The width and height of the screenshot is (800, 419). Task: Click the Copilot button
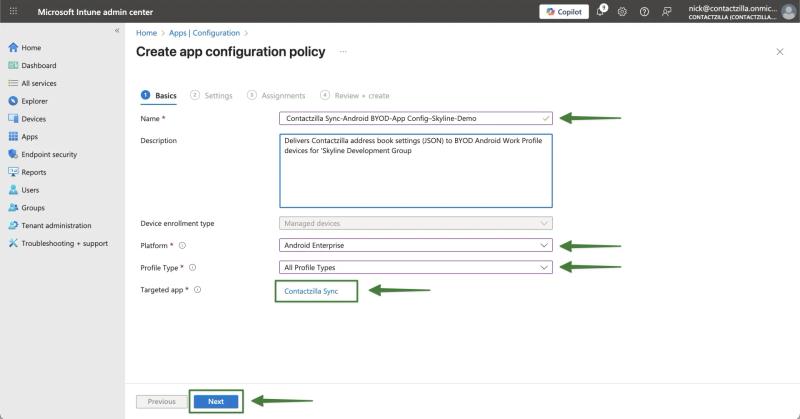564,12
